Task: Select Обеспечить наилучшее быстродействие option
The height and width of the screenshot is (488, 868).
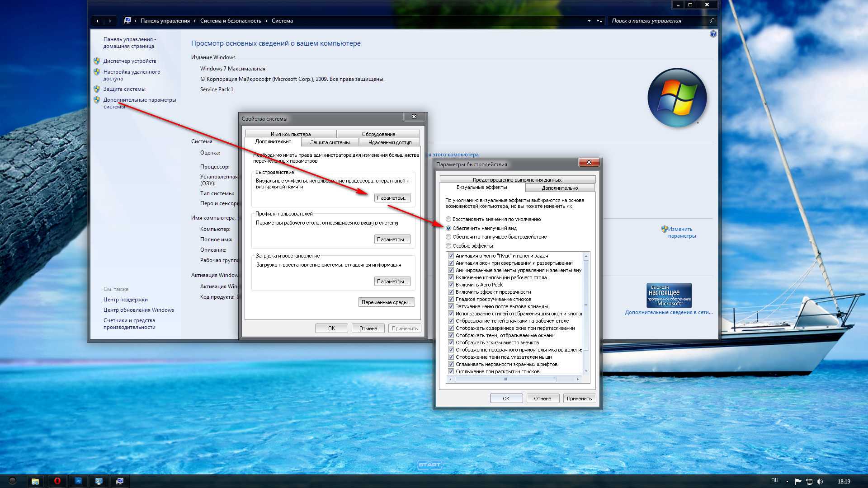Action: (496, 237)
